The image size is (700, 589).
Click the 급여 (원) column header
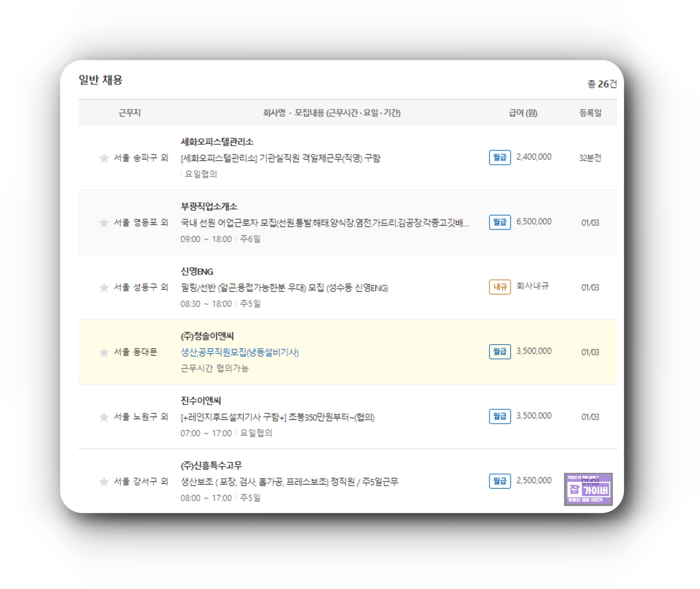[x=523, y=113]
